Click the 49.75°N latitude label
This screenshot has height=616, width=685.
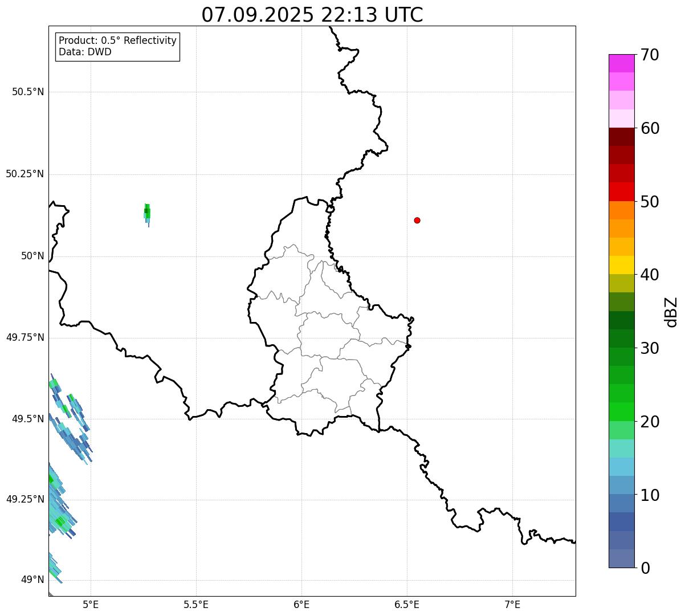[x=25, y=337]
